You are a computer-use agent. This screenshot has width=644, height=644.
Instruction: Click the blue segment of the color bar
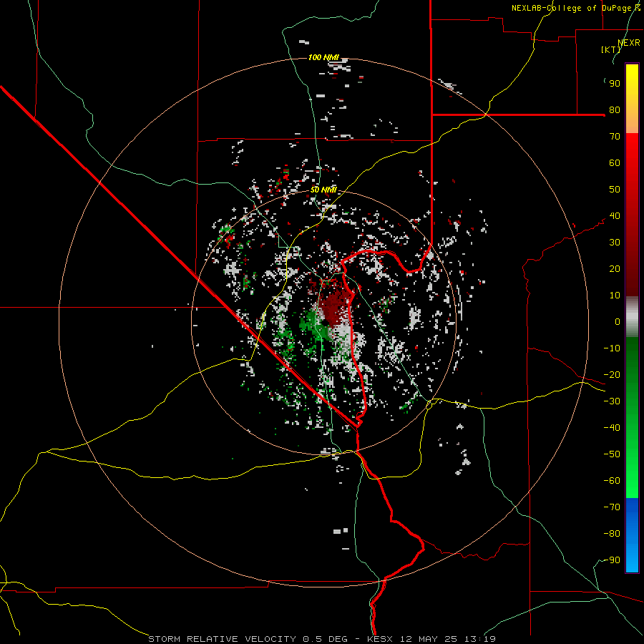click(x=632, y=535)
